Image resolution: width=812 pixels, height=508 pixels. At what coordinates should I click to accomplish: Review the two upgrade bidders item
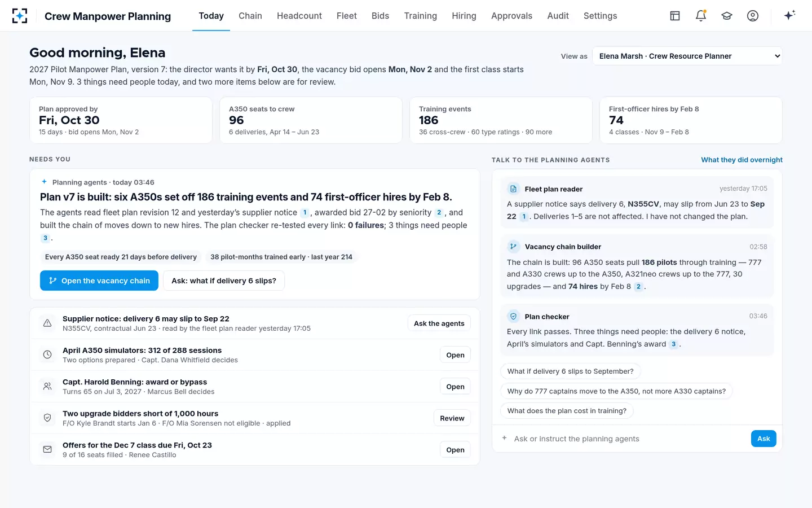(x=452, y=418)
